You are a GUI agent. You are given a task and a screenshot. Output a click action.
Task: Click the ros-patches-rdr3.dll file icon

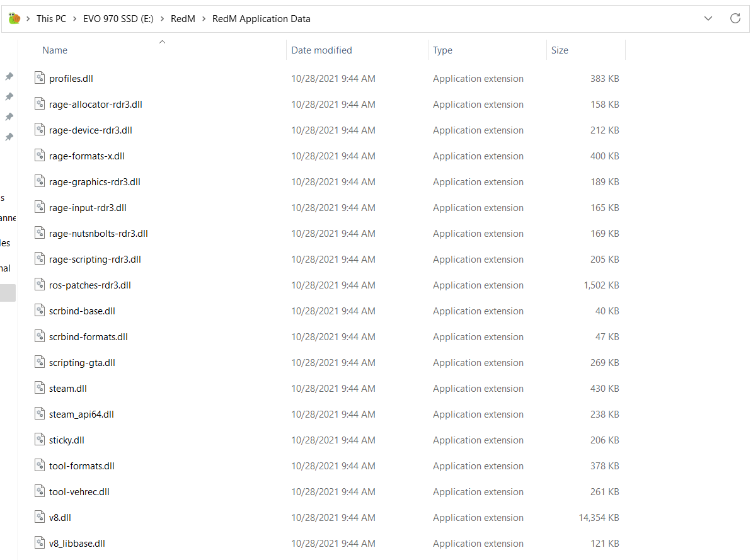pyautogui.click(x=40, y=284)
